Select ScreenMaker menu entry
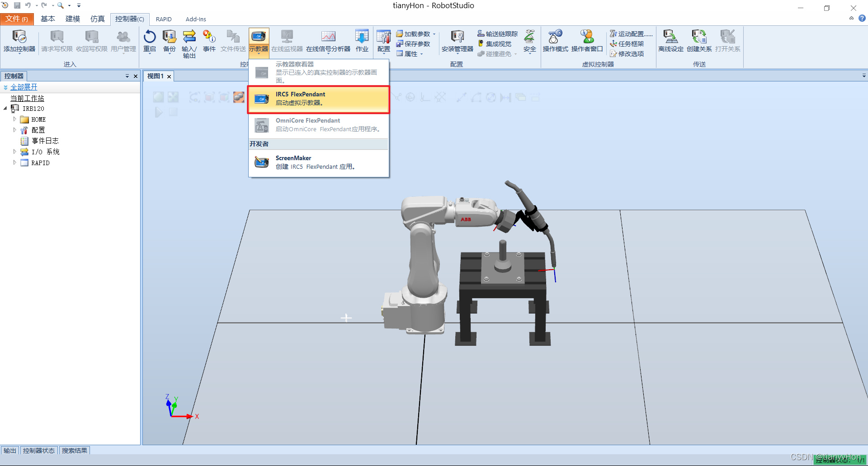868x466 pixels. tap(318, 162)
